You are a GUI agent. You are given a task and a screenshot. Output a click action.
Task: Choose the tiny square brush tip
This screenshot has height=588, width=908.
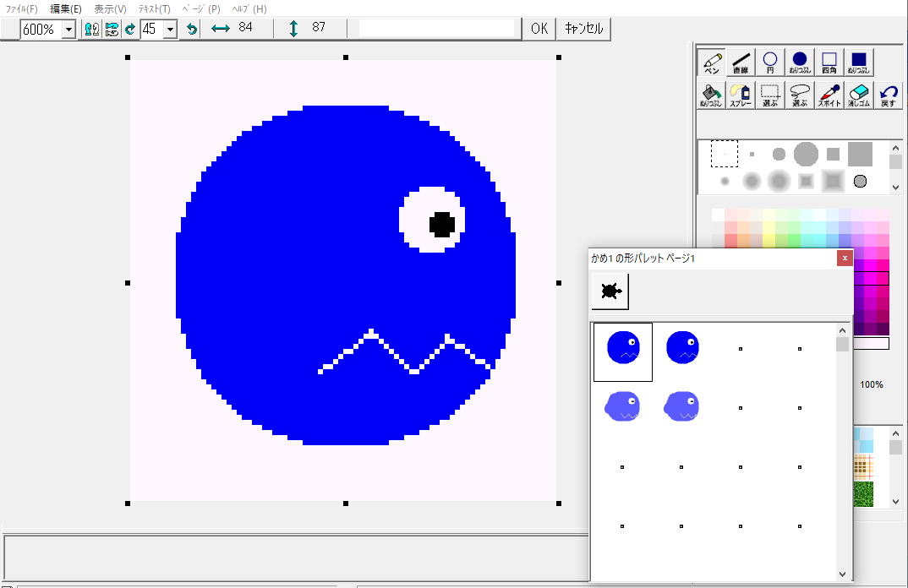click(x=752, y=154)
